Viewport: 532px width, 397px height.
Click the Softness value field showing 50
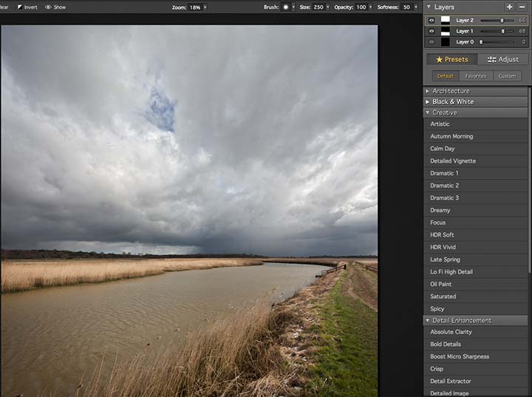pos(406,7)
